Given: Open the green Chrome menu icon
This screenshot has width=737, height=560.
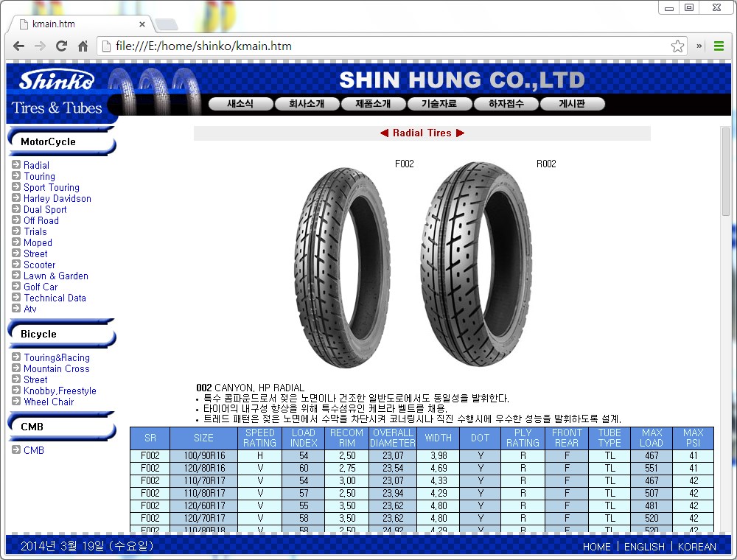Looking at the screenshot, I should click(x=719, y=46).
